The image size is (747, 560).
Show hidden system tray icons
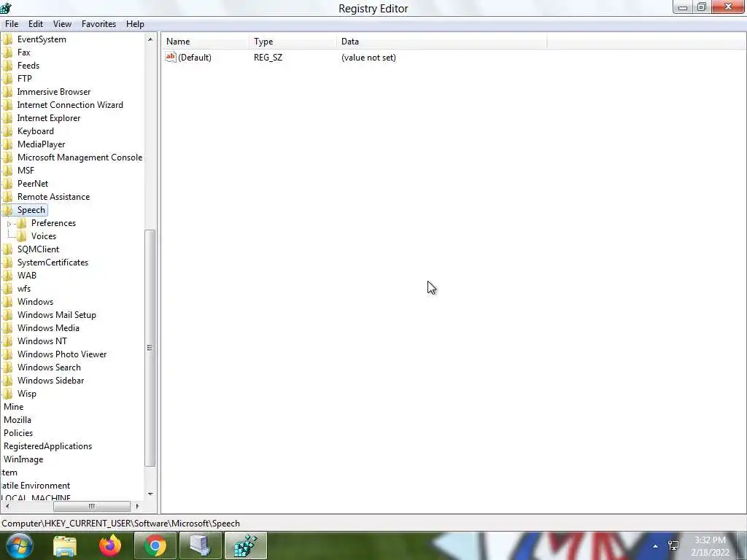[656, 546]
